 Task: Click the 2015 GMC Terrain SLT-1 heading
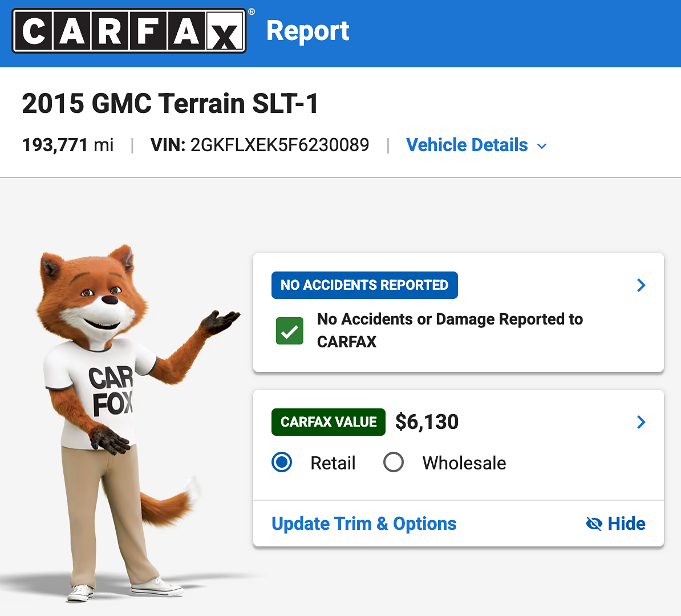(x=170, y=103)
